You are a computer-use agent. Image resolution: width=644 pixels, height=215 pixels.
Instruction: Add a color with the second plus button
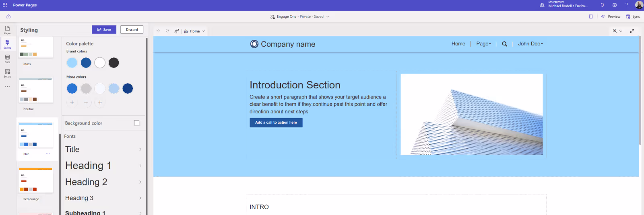(86, 102)
